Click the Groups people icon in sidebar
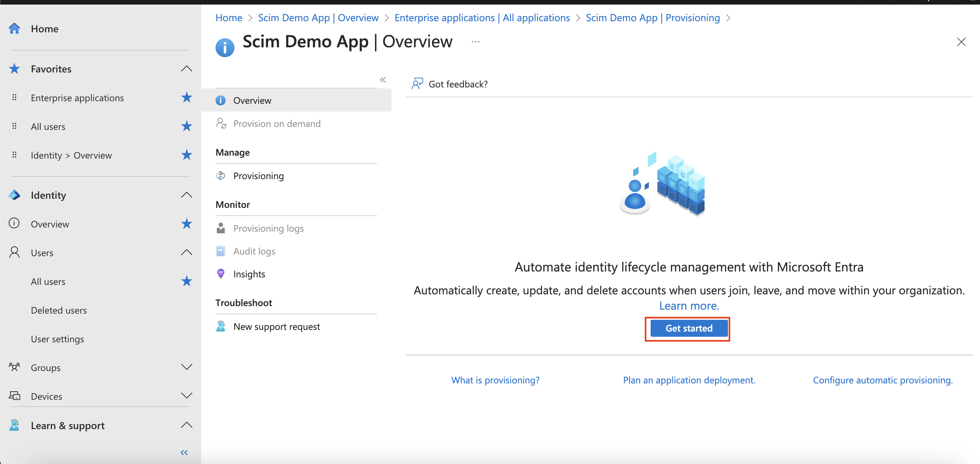Screen dimensions: 980x464 (14, 367)
